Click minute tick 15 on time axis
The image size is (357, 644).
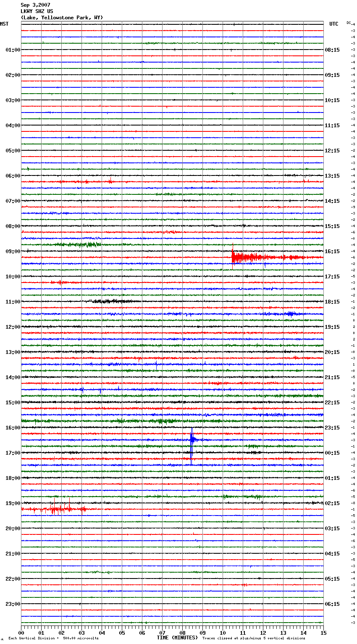click(x=323, y=633)
